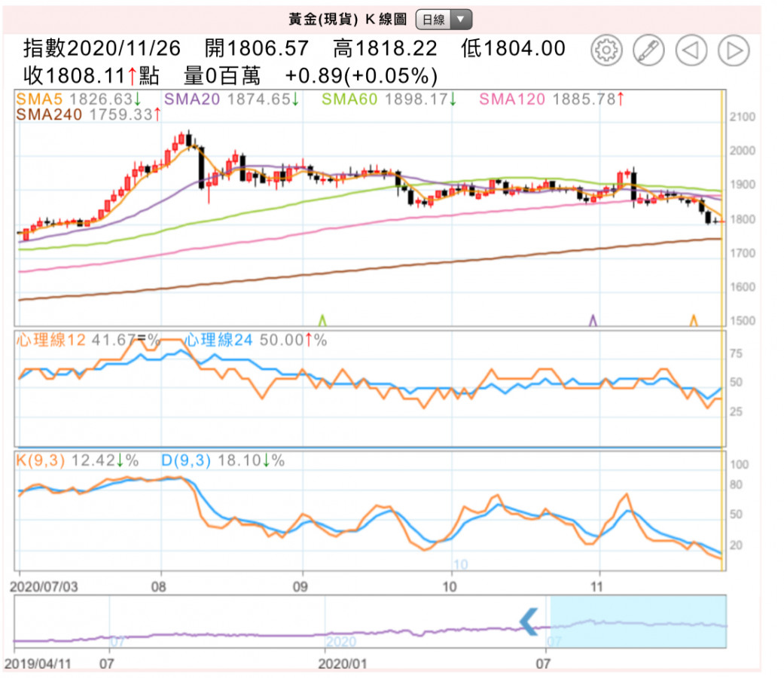Click the chart title 黃金(現貨) K 線圖
Screen dimensions: 784x678
pos(347,20)
